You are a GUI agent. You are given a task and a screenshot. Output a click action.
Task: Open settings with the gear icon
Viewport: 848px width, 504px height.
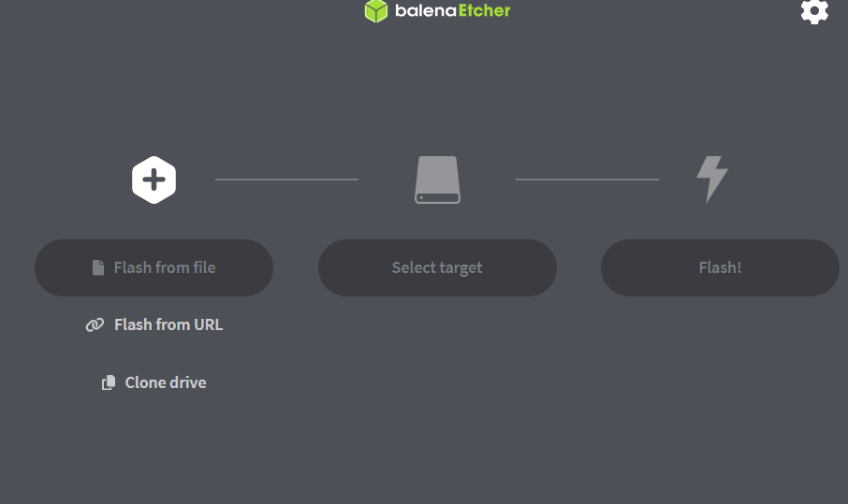(x=814, y=11)
